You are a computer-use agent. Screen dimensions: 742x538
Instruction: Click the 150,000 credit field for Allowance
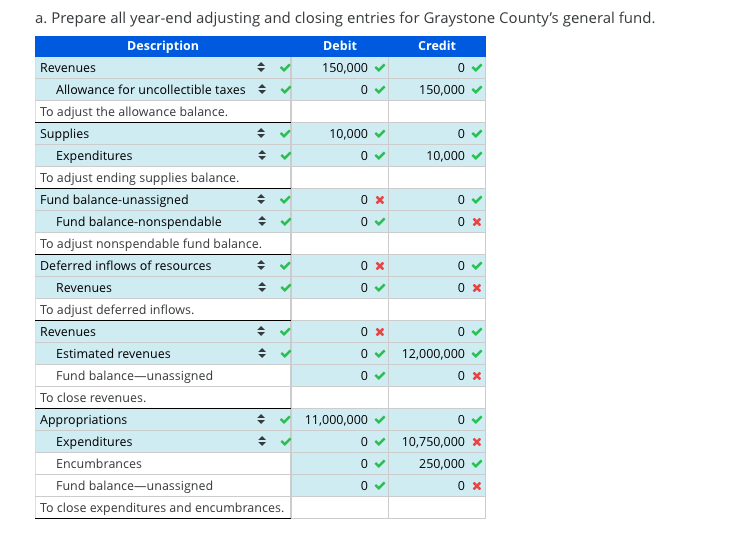tap(437, 89)
